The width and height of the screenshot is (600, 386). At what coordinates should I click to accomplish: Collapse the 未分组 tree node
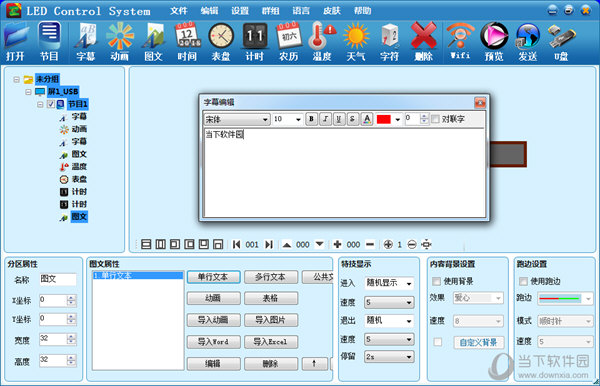[x=16, y=80]
